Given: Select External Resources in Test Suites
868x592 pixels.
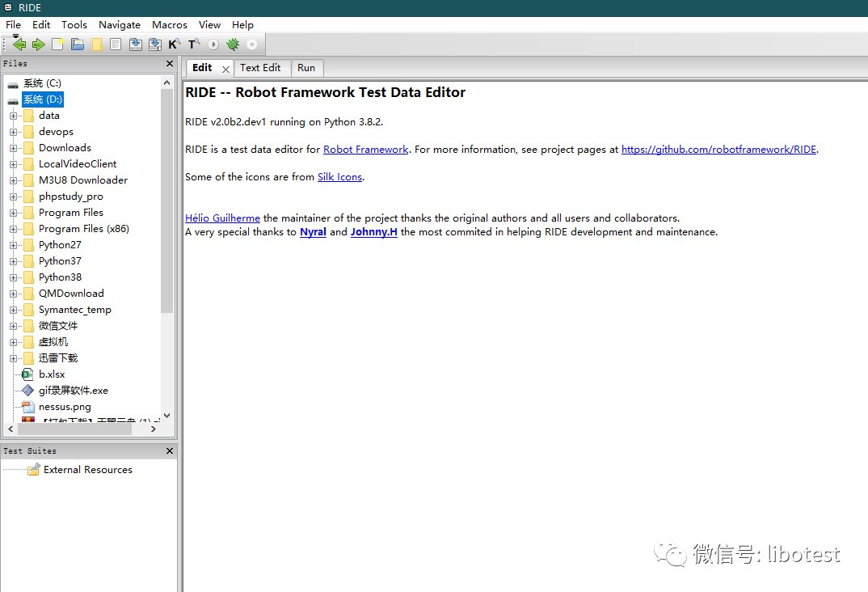Looking at the screenshot, I should click(88, 470).
